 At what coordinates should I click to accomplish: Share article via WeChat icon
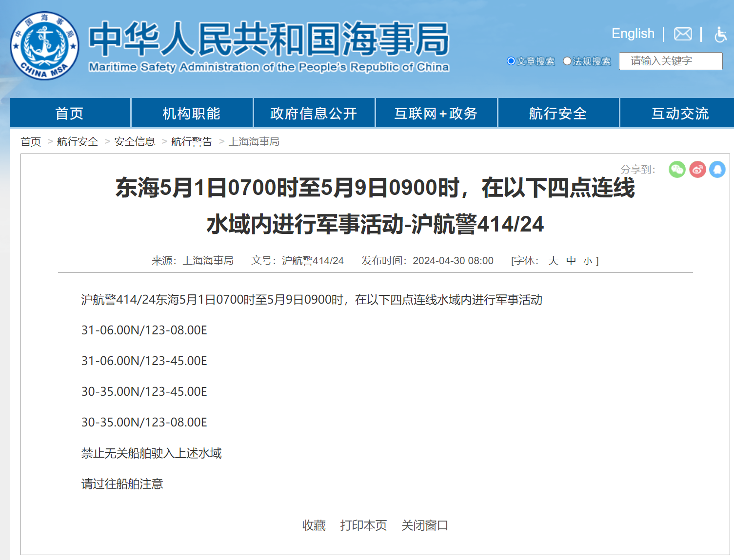point(677,169)
